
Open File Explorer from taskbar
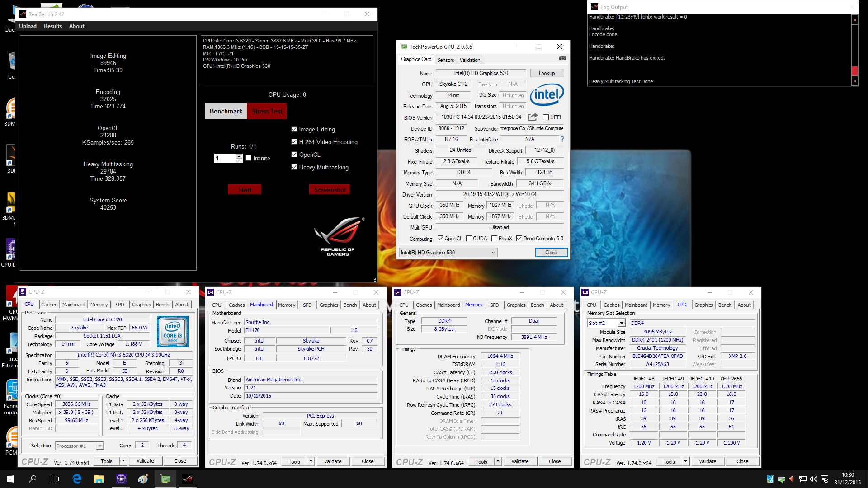tap(99, 479)
